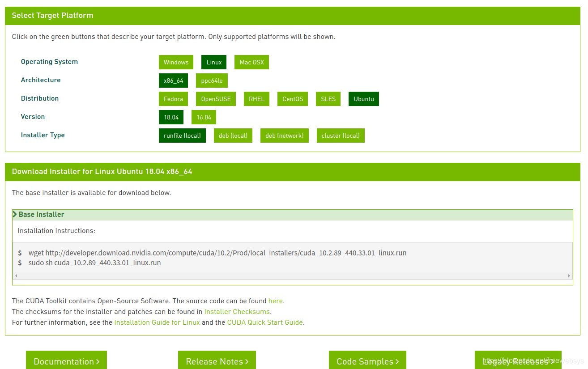Select runfile (local) installer type
588x369 pixels.
[x=182, y=136]
